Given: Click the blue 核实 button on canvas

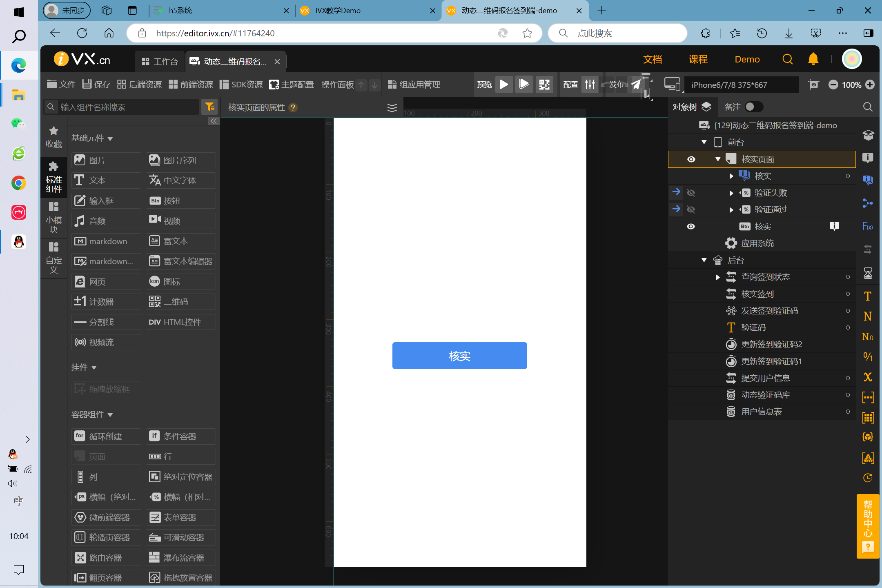Looking at the screenshot, I should tap(459, 356).
